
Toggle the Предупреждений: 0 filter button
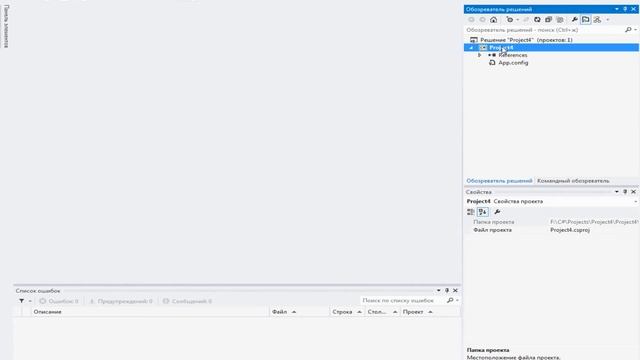point(121,301)
